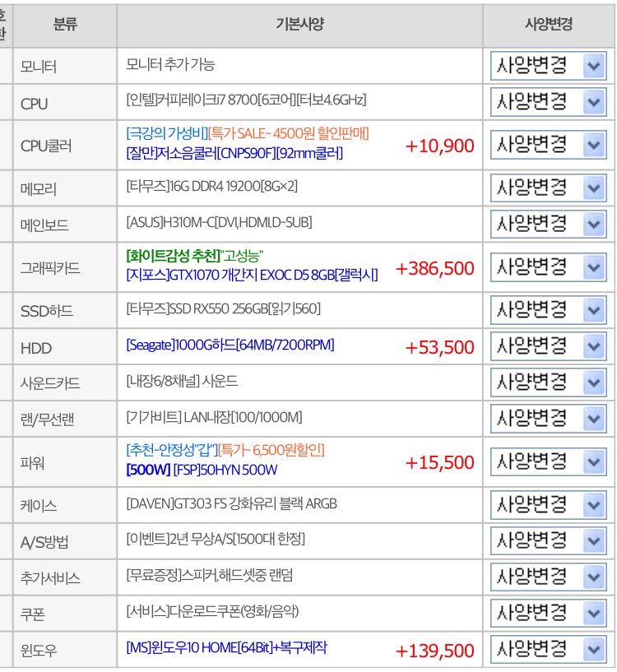Click the 지포스 GTX1070 개간지 EXOC link
Viewport: 617px width, 672px height.
(x=252, y=275)
